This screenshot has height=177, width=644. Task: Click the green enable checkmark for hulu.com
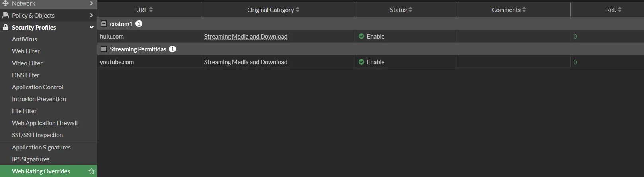pyautogui.click(x=361, y=36)
